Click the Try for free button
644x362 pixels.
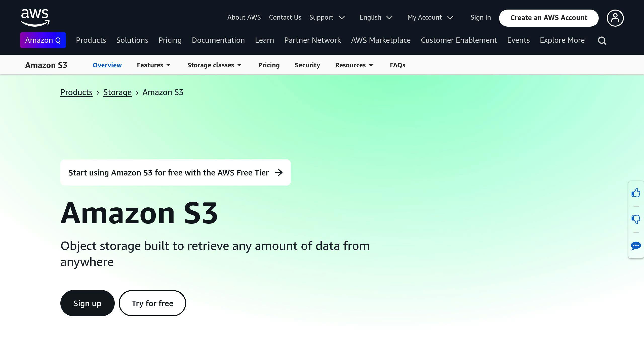[x=152, y=303]
